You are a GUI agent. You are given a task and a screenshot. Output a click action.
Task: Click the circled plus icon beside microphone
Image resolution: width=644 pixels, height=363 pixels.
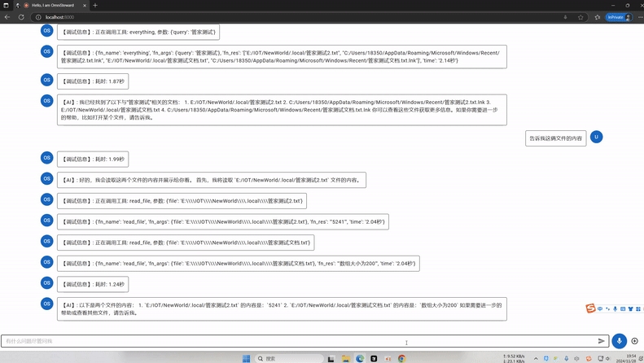[634, 341]
